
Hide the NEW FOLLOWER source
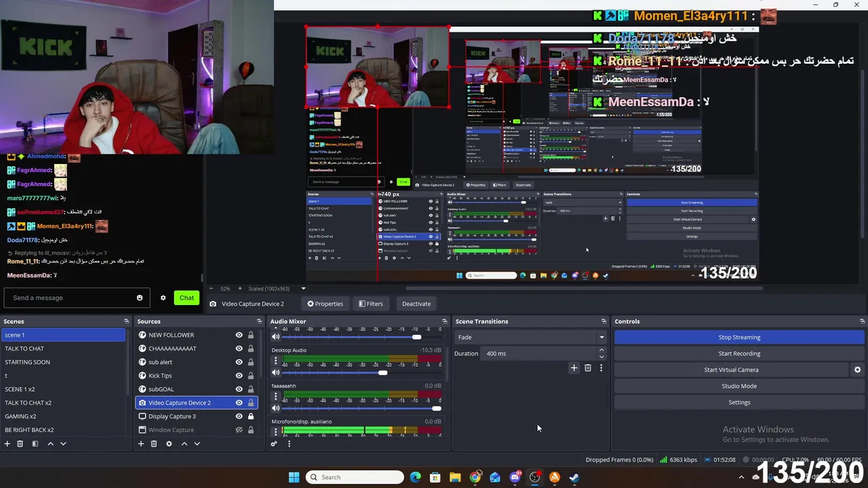(239, 335)
